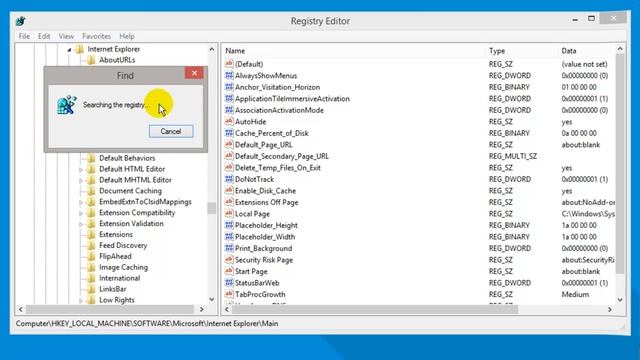Collapse the Internet Explorer tree node

tap(69, 49)
